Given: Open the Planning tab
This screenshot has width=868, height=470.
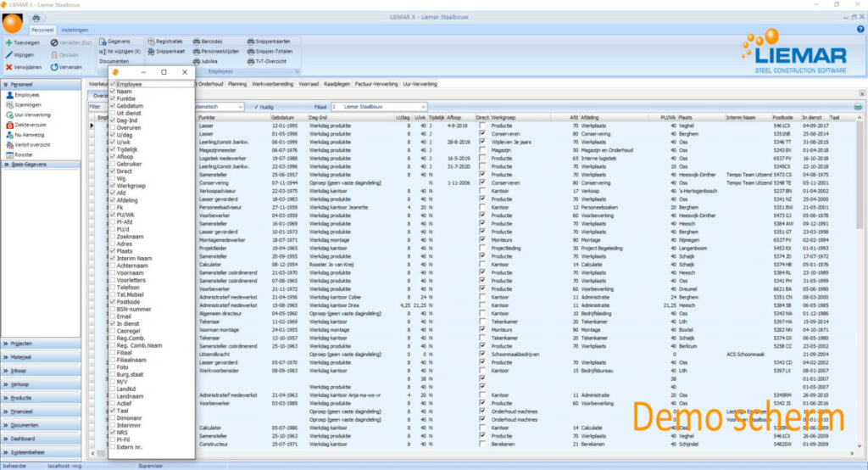Looking at the screenshot, I should (237, 84).
